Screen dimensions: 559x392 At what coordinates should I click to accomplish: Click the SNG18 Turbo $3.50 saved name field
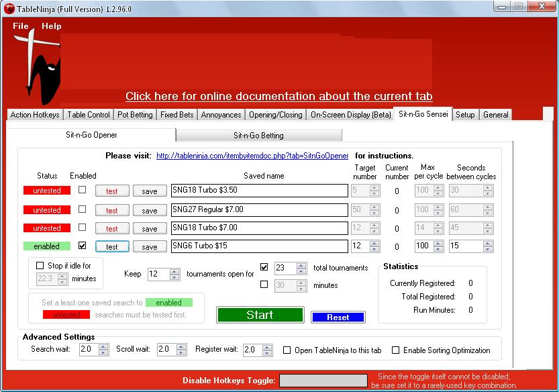(x=260, y=191)
